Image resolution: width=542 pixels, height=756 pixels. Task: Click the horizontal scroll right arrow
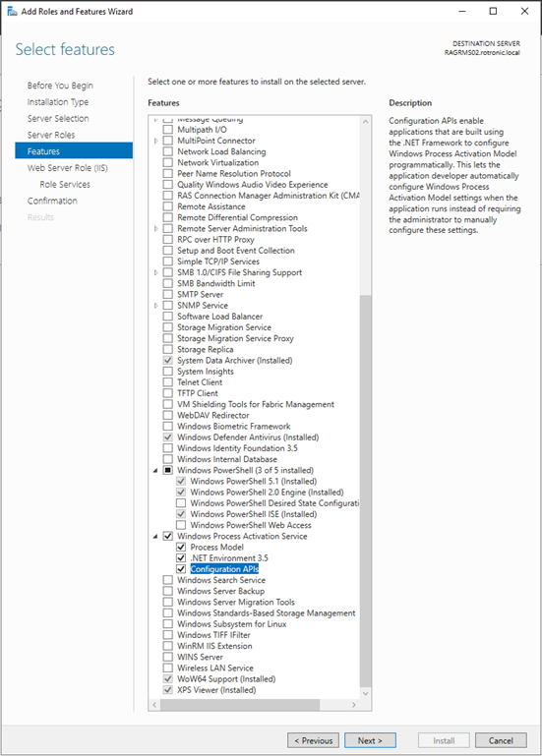pyautogui.click(x=354, y=705)
